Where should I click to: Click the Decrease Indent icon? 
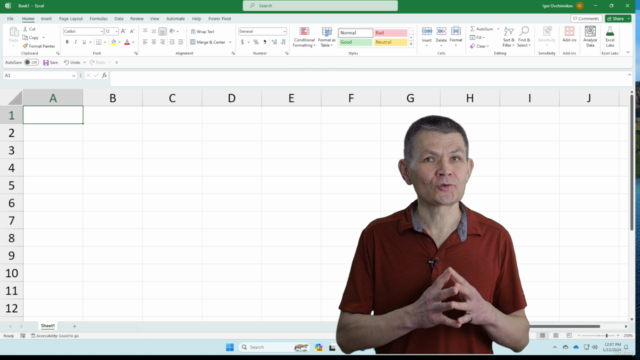point(172,42)
